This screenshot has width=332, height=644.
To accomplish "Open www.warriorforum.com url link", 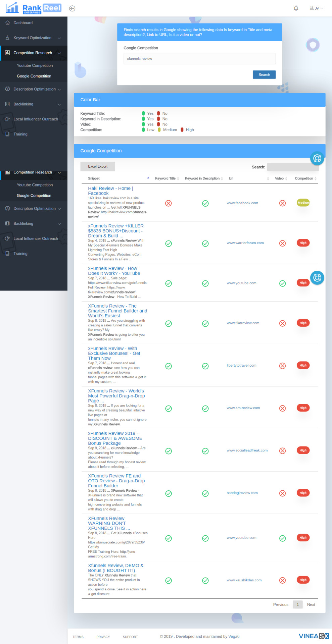I will pos(245,243).
